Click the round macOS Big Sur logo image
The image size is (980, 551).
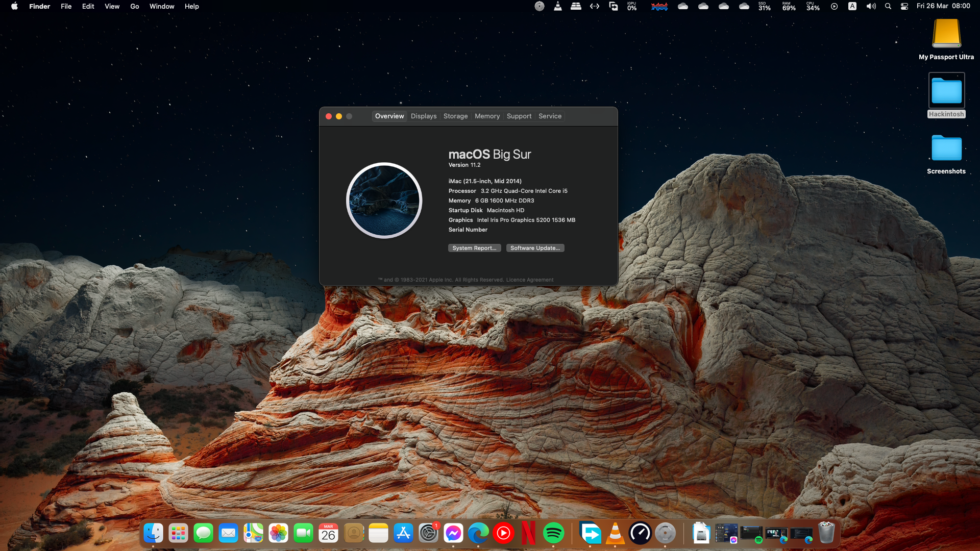pyautogui.click(x=384, y=201)
